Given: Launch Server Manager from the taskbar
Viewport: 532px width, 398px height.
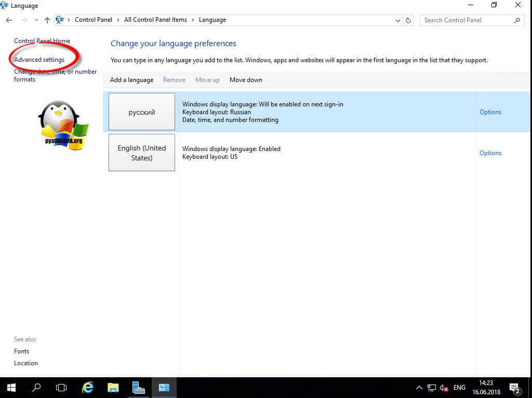Looking at the screenshot, I should coord(138,388).
